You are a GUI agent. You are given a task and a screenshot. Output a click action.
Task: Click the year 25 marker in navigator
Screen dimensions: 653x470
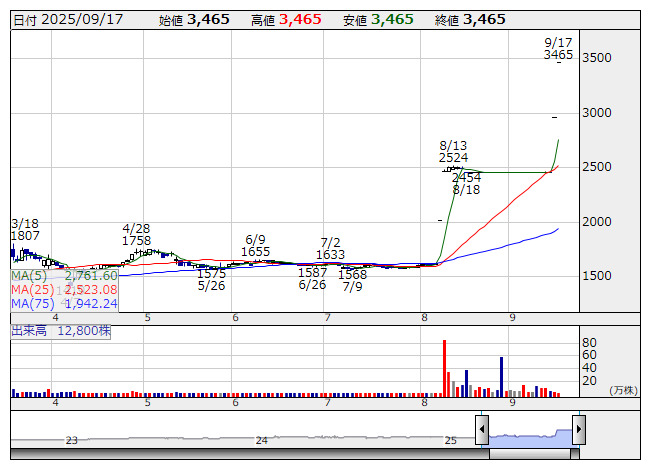pyautogui.click(x=451, y=440)
